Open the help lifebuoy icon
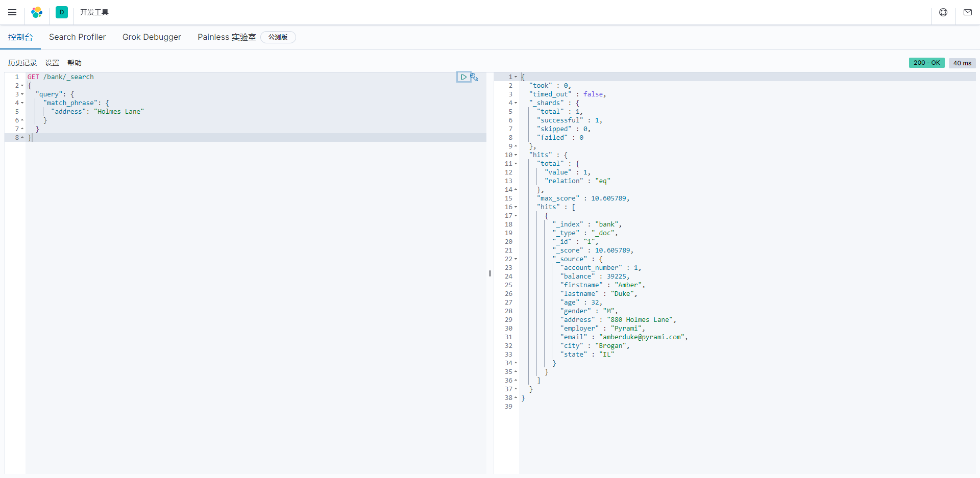Screen dimensions: 980x478 pyautogui.click(x=943, y=12)
